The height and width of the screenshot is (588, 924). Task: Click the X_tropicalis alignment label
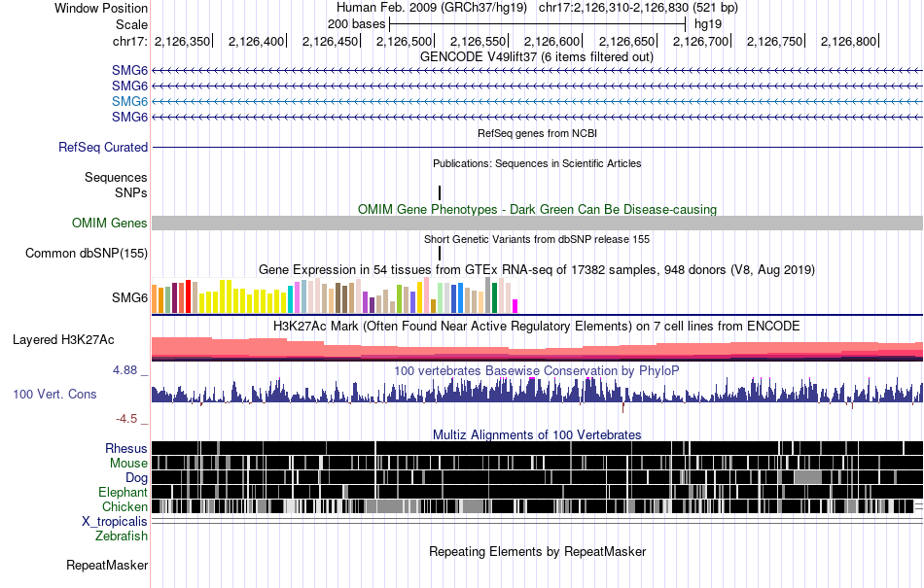click(115, 522)
